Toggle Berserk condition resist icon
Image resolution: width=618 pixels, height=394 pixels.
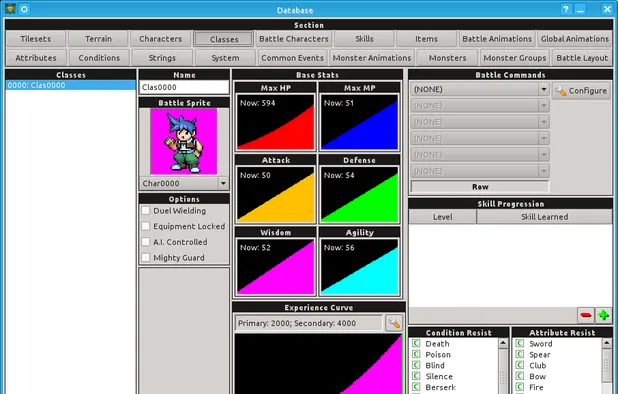tap(416, 387)
